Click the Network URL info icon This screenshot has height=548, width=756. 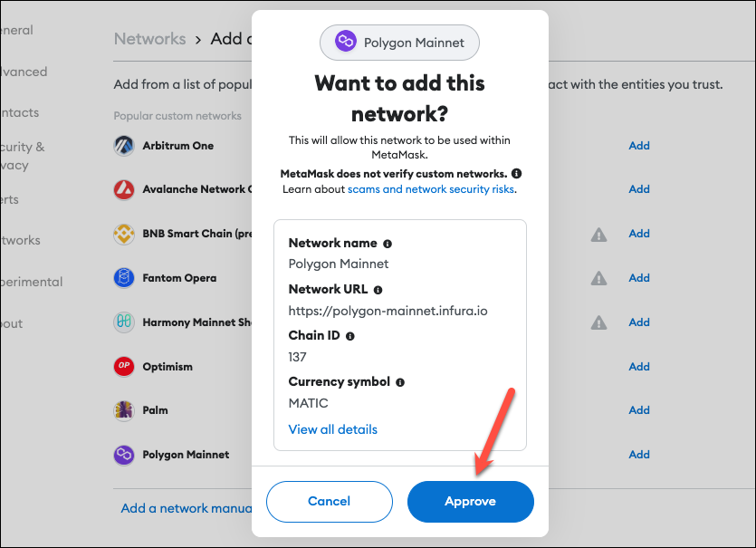pyautogui.click(x=378, y=290)
